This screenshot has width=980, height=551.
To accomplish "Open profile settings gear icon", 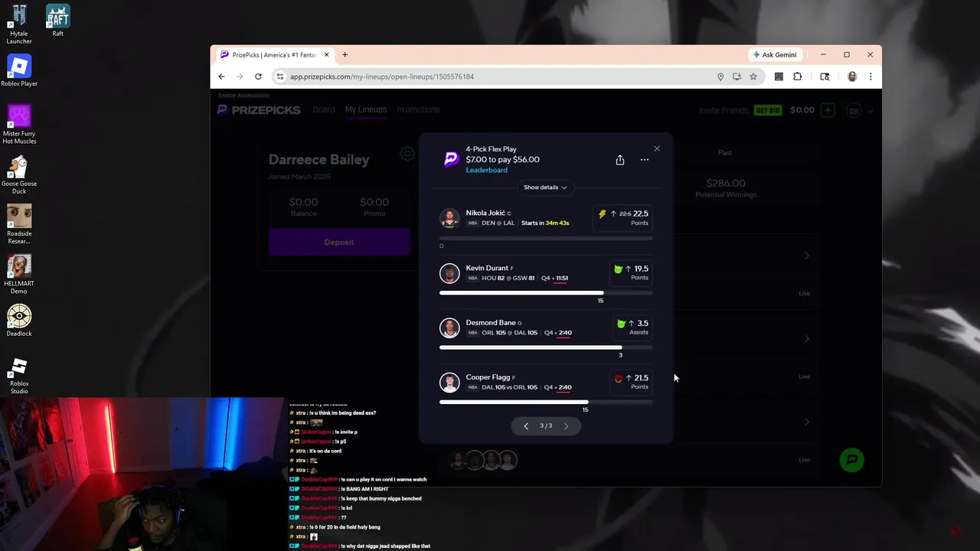I will [x=407, y=154].
